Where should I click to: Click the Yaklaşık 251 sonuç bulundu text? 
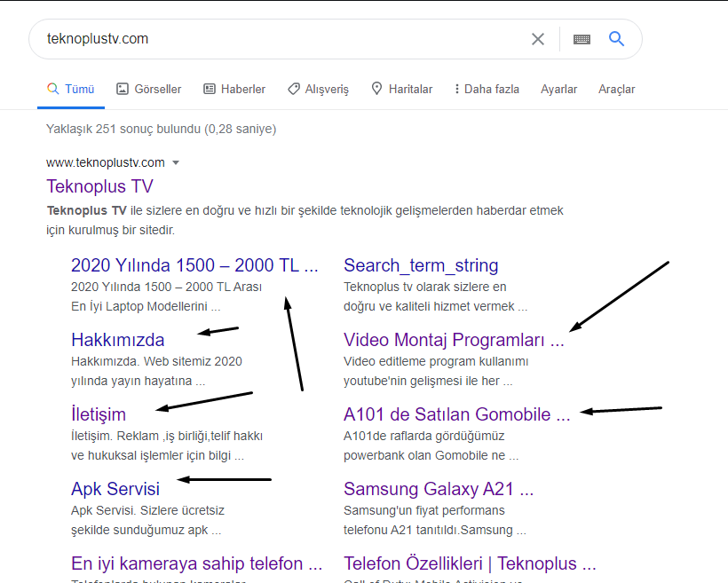[x=161, y=129]
